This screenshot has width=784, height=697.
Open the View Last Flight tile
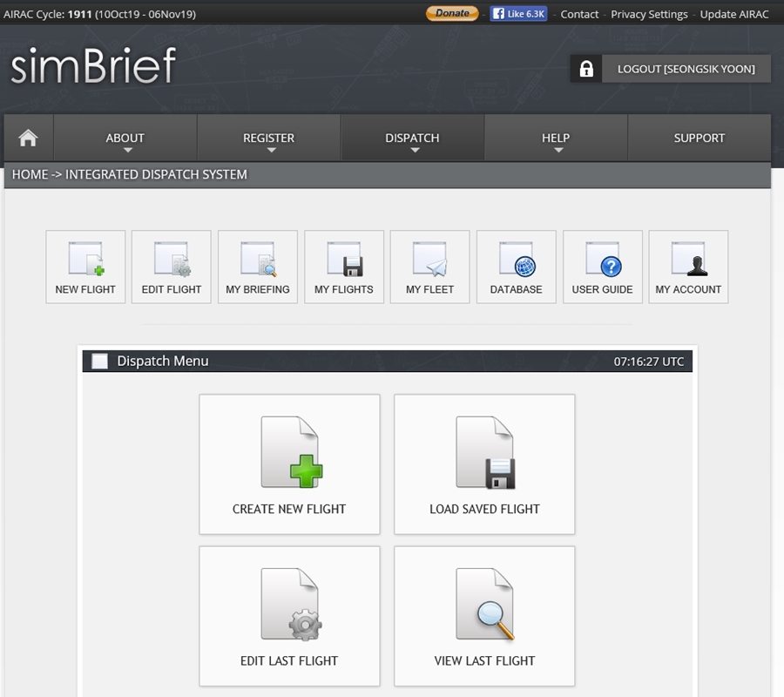click(484, 615)
